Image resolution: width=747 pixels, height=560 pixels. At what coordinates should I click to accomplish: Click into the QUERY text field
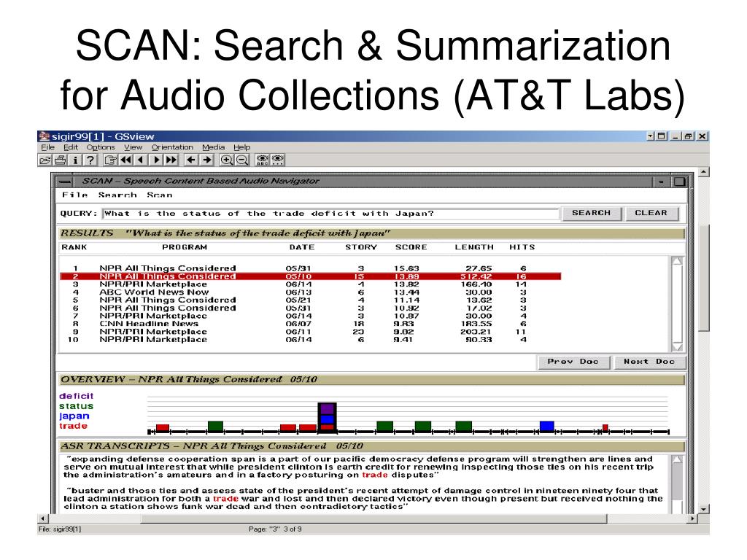click(330, 214)
